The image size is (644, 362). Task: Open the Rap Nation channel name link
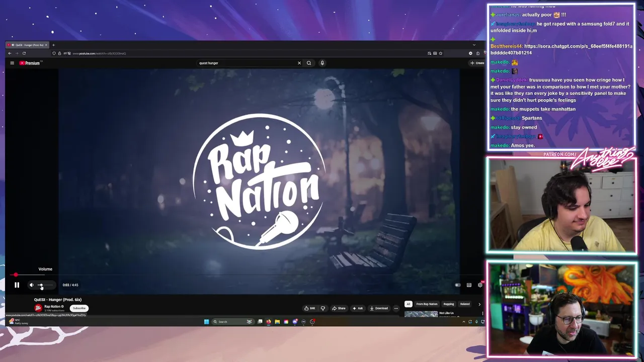pos(52,307)
